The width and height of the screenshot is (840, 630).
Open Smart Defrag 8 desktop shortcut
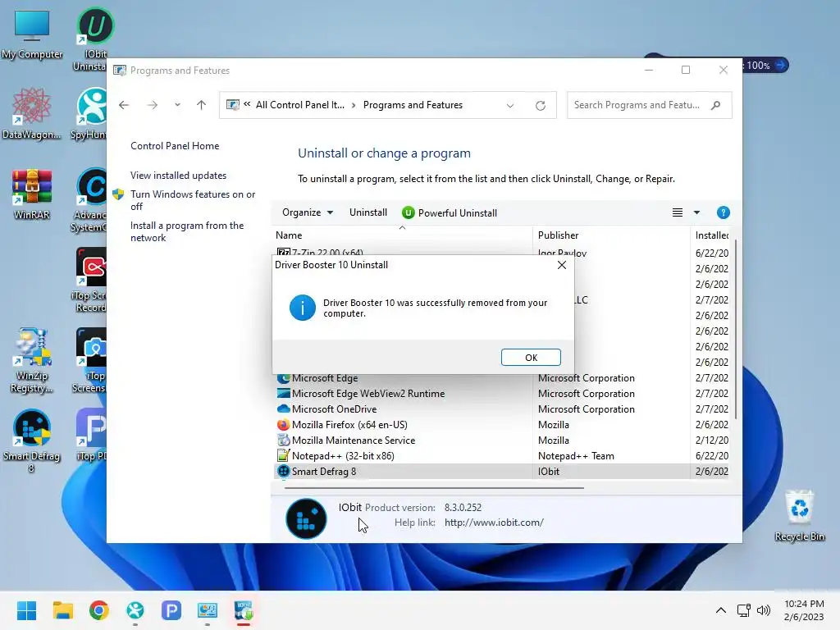click(32, 441)
